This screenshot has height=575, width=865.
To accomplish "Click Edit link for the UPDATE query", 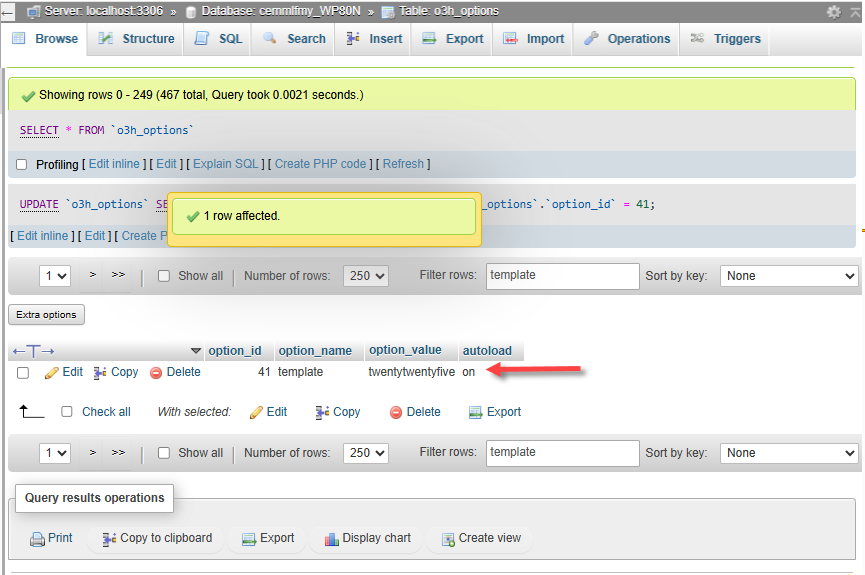I will [x=95, y=236].
